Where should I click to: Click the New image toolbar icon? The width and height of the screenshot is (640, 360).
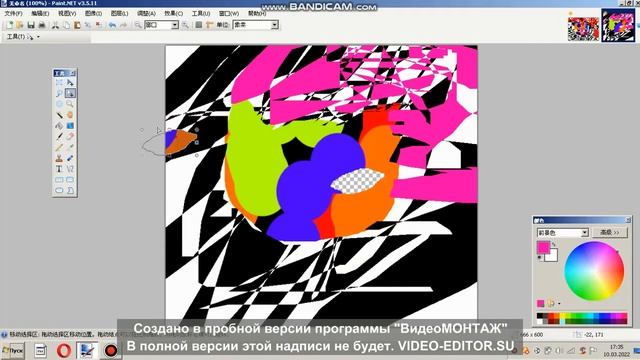(9, 25)
